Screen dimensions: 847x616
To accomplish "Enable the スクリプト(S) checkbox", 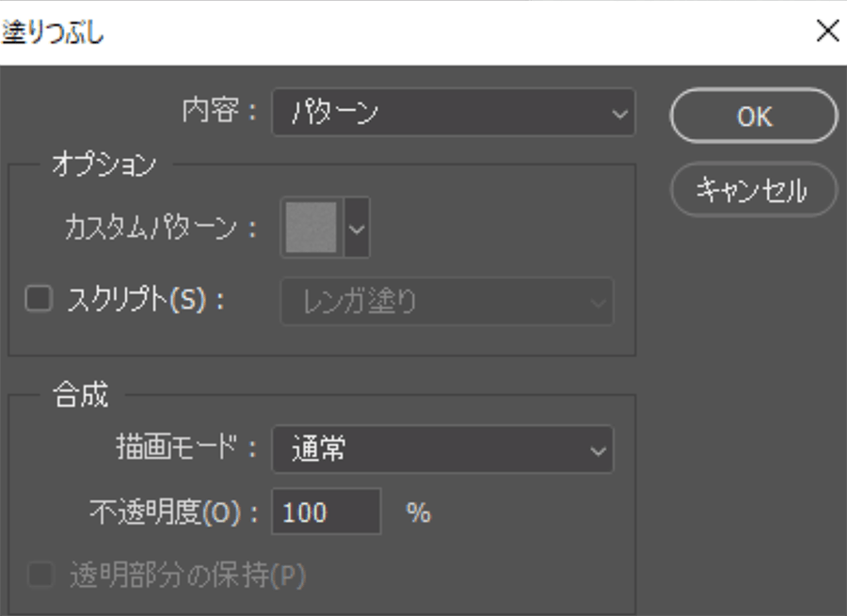I will point(39,300).
